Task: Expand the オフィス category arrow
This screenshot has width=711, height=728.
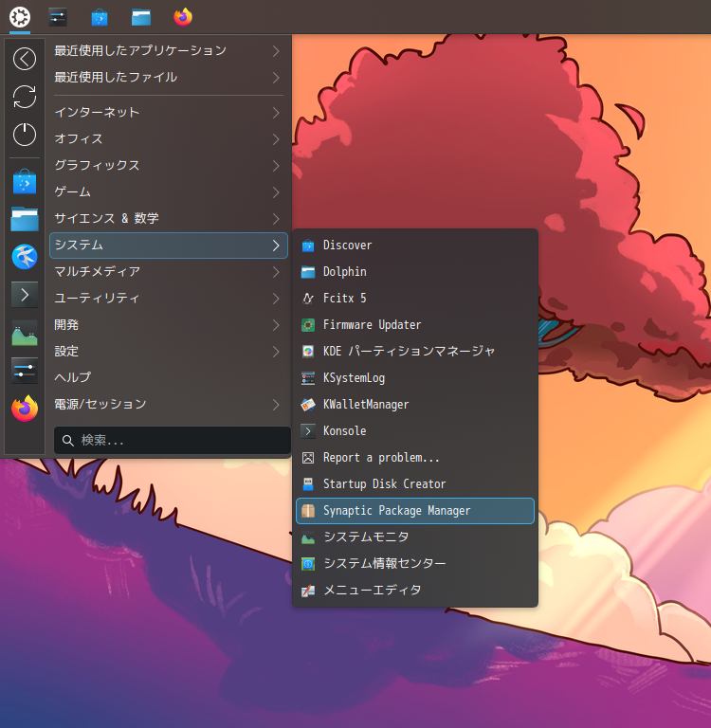Action: [x=276, y=138]
